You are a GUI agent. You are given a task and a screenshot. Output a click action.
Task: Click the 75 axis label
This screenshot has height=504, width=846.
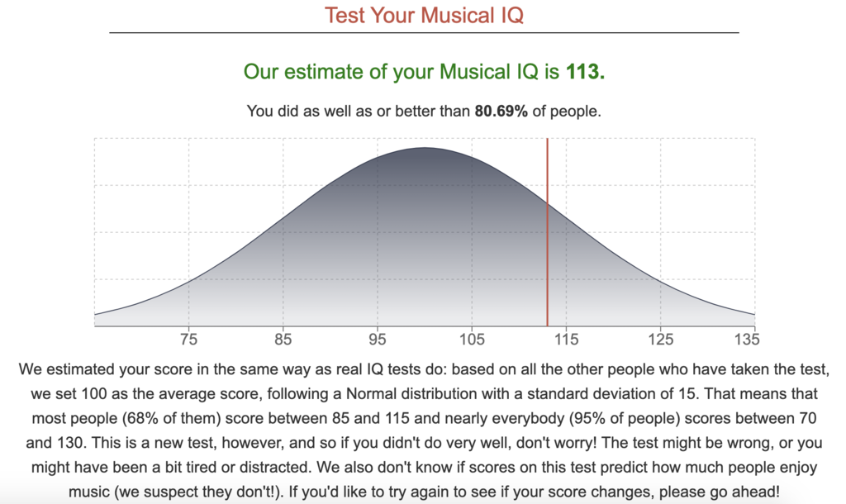click(189, 340)
